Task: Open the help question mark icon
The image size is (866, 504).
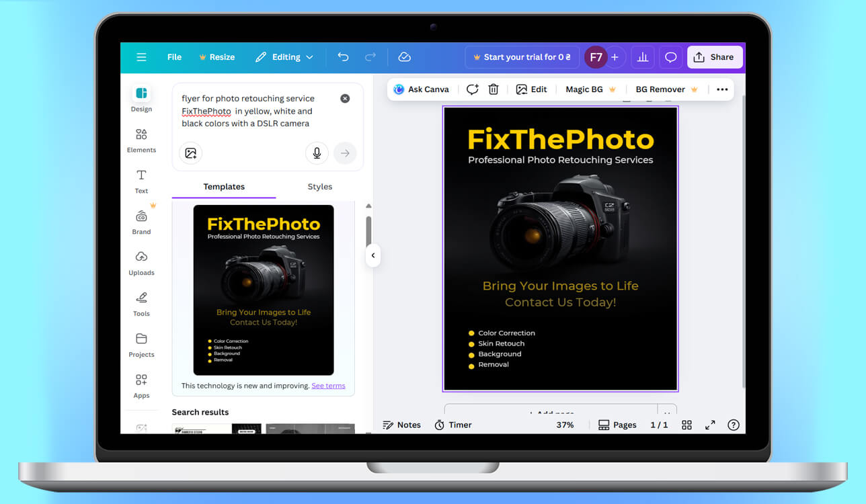Action: point(734,425)
